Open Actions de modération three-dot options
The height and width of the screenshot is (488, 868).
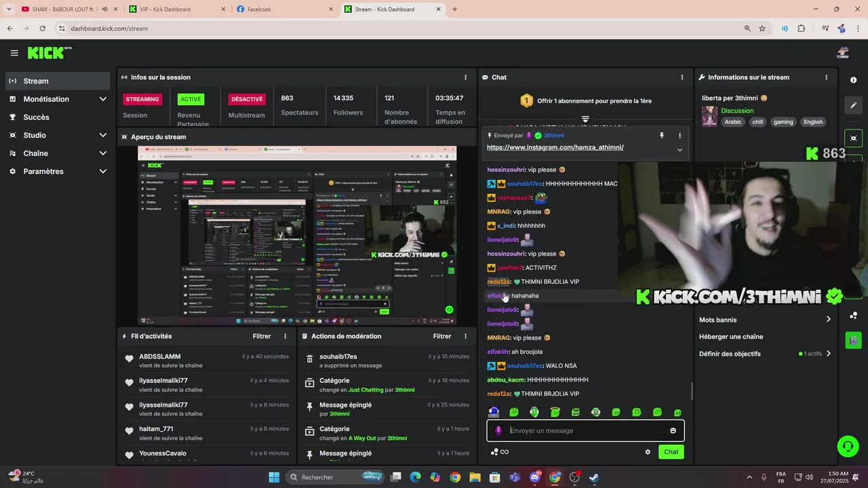tap(465, 336)
